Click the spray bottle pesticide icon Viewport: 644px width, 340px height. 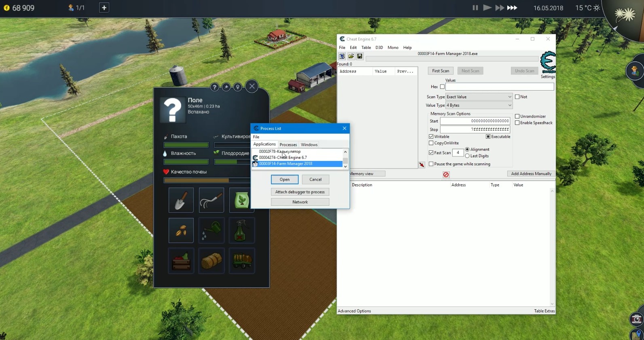pyautogui.click(x=241, y=230)
